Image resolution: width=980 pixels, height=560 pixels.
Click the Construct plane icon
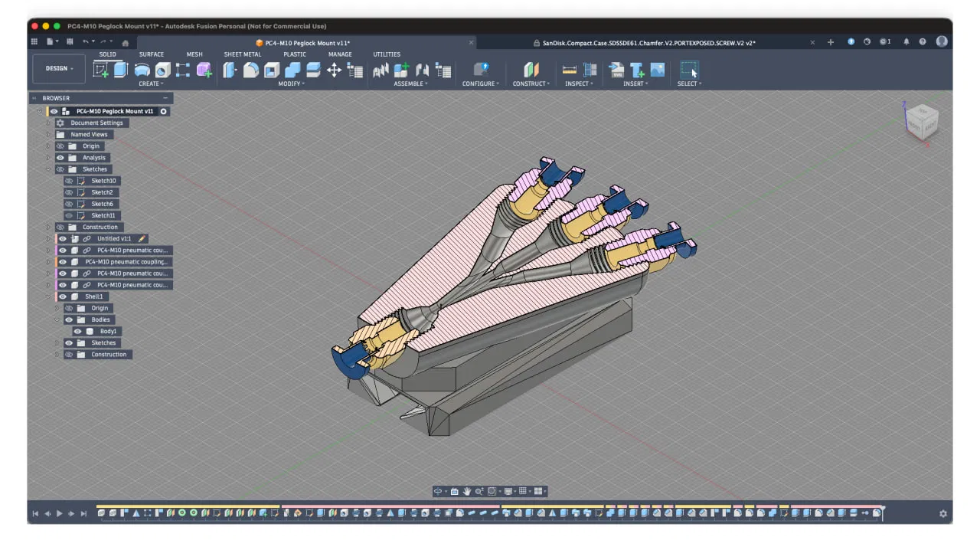[531, 70]
